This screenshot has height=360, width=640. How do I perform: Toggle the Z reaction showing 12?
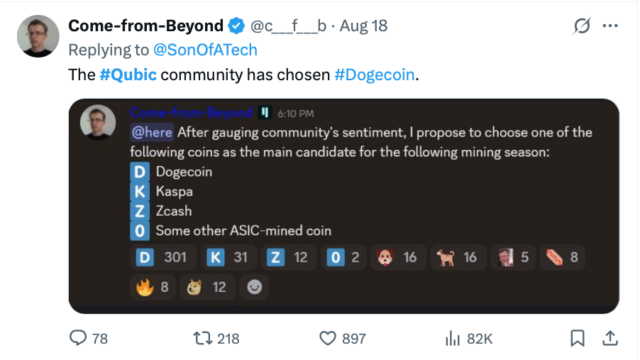click(288, 258)
